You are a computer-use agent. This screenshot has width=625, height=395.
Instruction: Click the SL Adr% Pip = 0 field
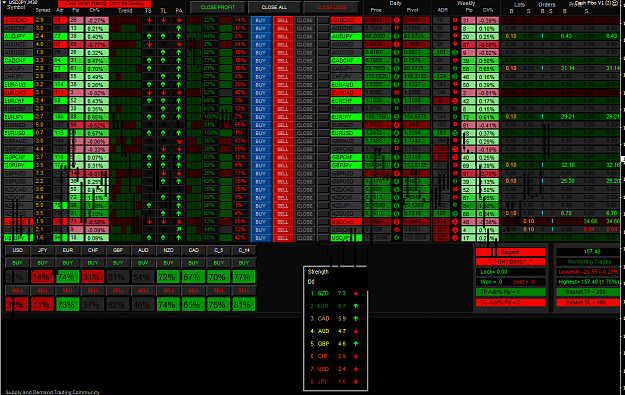[x=510, y=302]
